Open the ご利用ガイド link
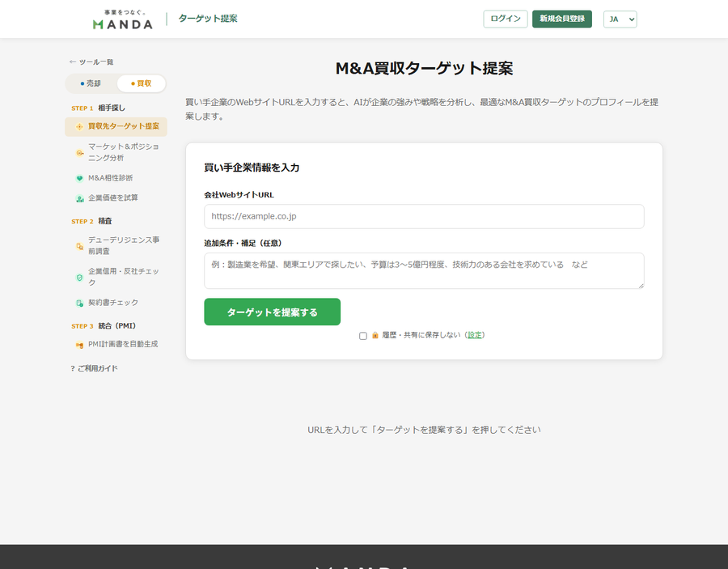Image resolution: width=728 pixels, height=569 pixels. (x=95, y=368)
